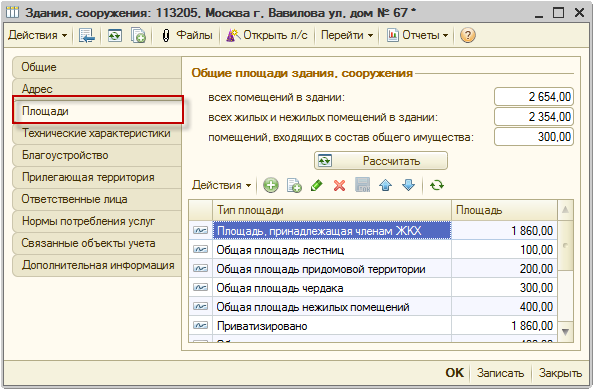The height and width of the screenshot is (389, 593).
Task: Select row Общая площадь нежилых помещений
Action: (373, 307)
